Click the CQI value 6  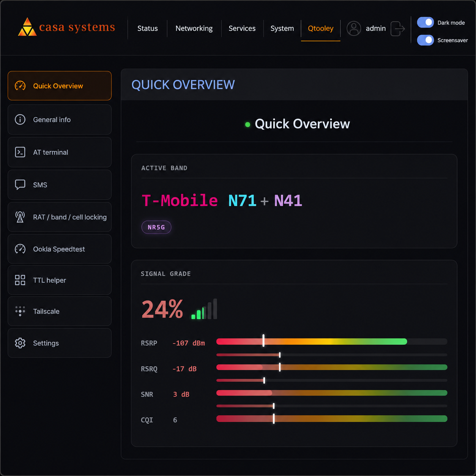175,420
